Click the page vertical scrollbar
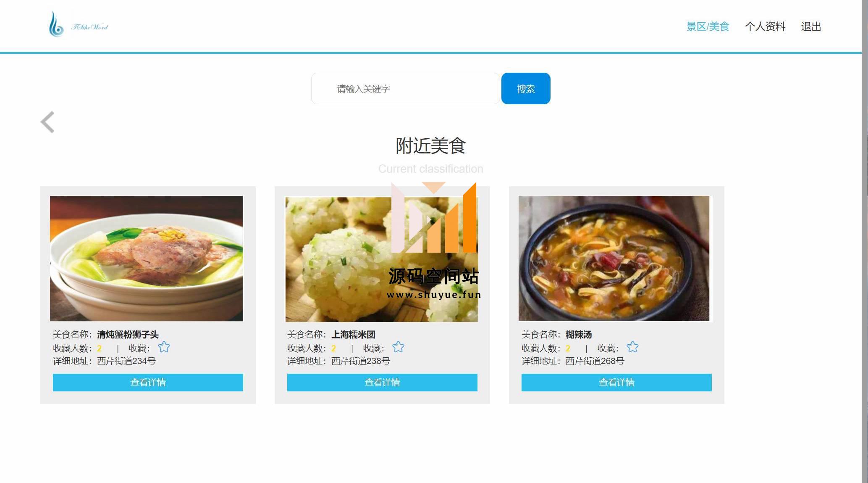Viewport: 868px width, 483px height. pyautogui.click(x=865, y=241)
